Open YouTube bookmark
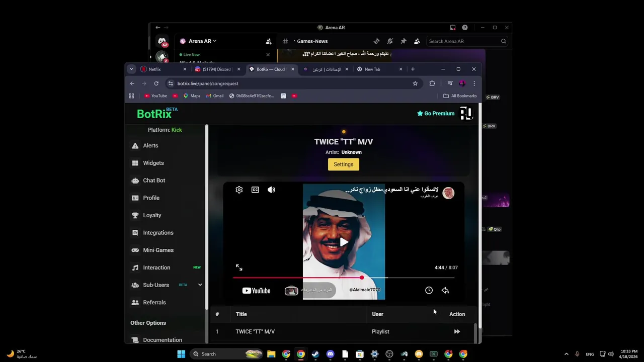644x362 pixels. pyautogui.click(x=155, y=96)
